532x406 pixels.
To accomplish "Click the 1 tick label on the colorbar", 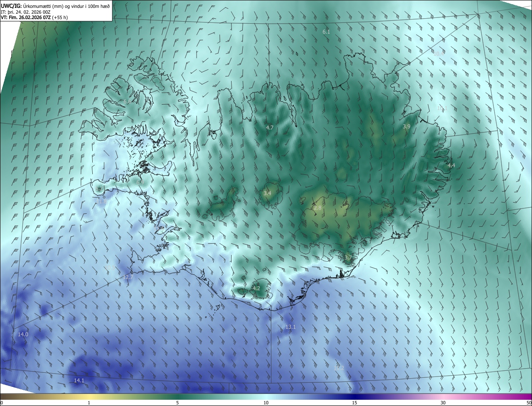I will click(x=89, y=403).
